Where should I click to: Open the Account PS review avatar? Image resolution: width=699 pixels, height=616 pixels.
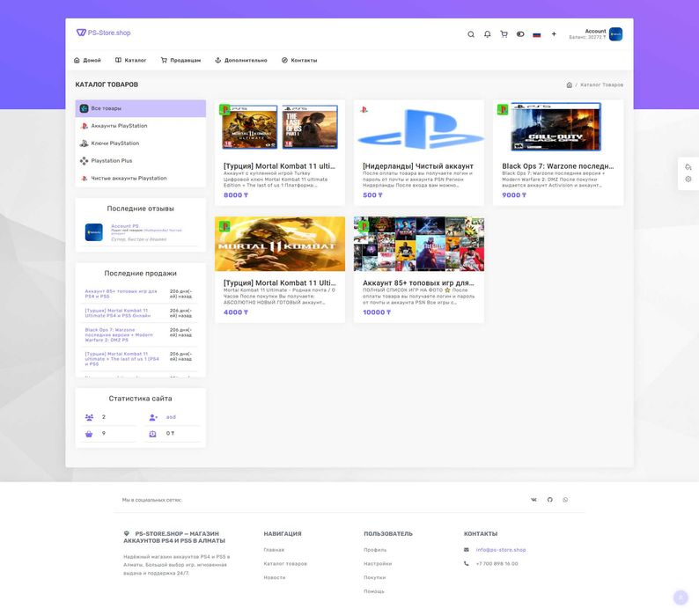pyautogui.click(x=93, y=232)
